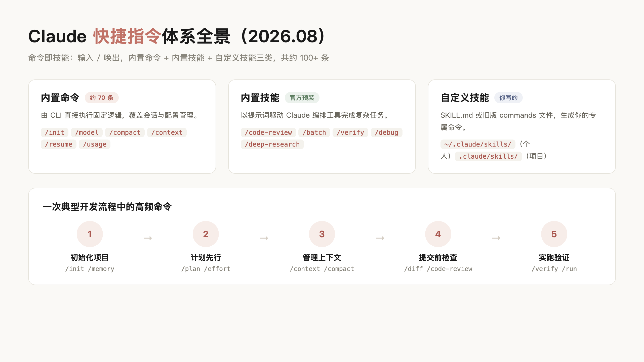Viewport: 644px width, 362px height.
Task: Click the 计划先行 step label
Action: pyautogui.click(x=206, y=257)
